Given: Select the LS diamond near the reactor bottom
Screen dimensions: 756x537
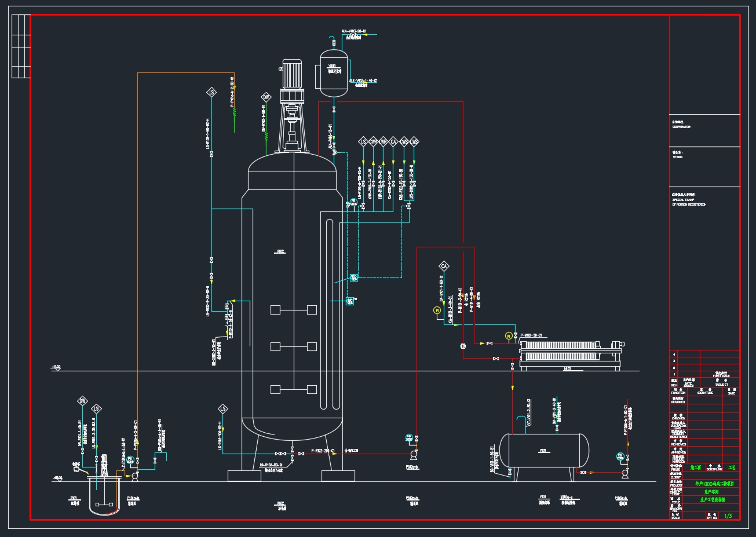Looking at the screenshot, I should click(x=223, y=409).
